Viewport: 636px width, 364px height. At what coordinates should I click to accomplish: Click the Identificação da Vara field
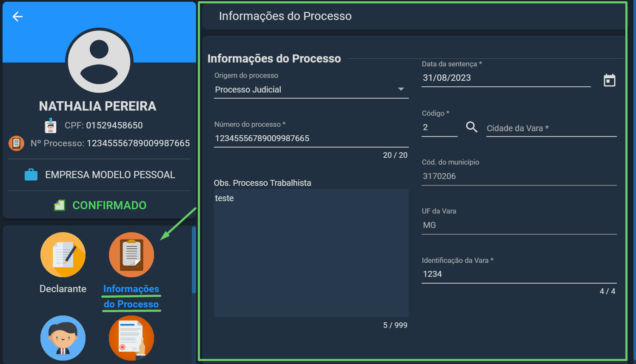519,274
